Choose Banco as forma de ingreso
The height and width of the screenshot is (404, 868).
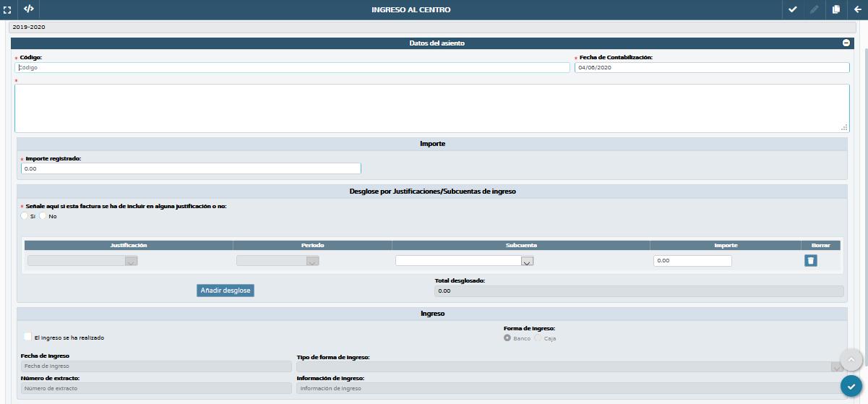[x=507, y=338]
